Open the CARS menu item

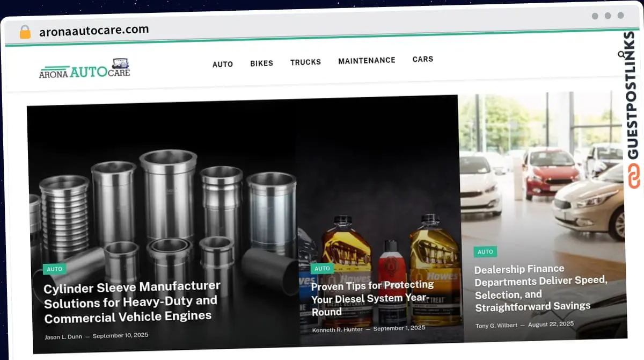coord(423,59)
